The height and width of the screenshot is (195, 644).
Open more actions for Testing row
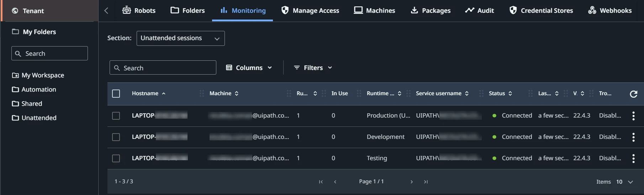tap(633, 158)
